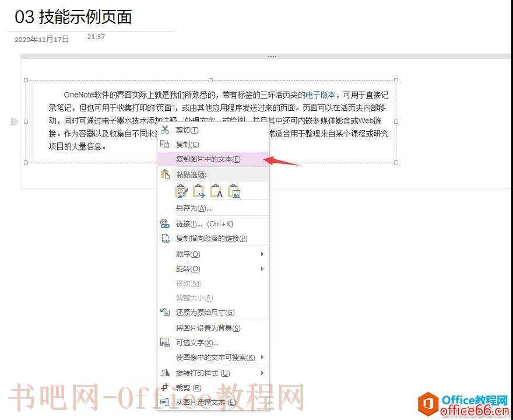Viewport: 513px width, 420px height.
Task: Click the crop tool icon
Action: (x=165, y=387)
